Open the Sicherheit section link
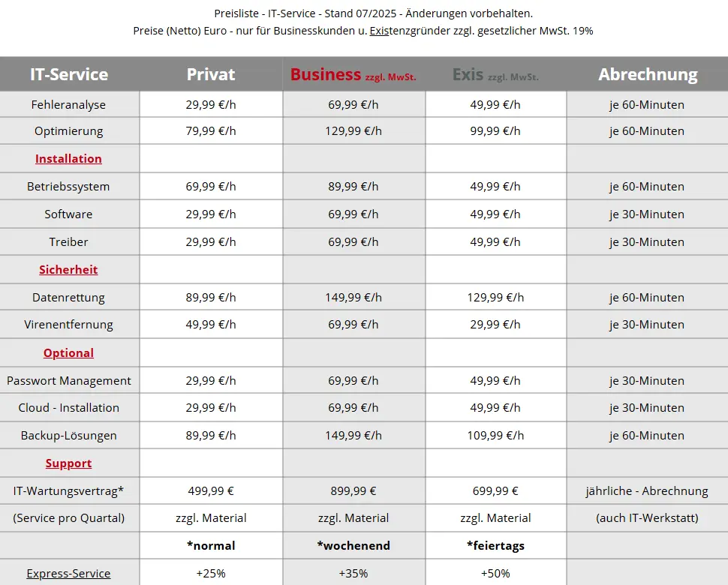The image size is (728, 585). [68, 269]
